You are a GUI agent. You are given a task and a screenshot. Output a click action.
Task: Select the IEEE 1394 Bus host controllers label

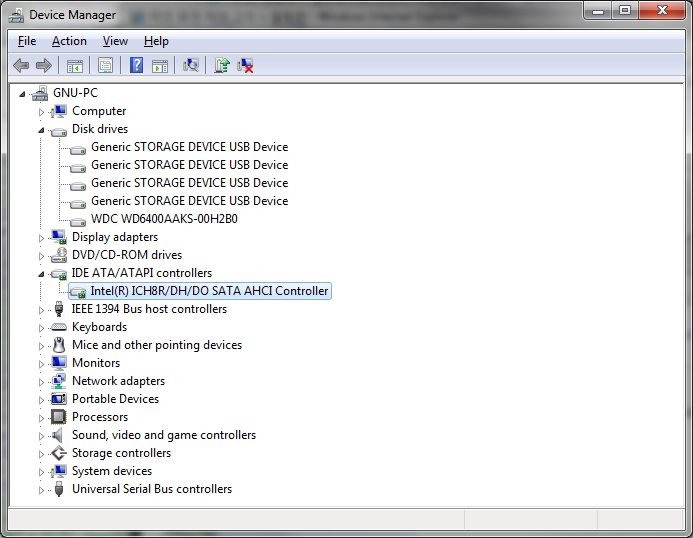coord(149,309)
